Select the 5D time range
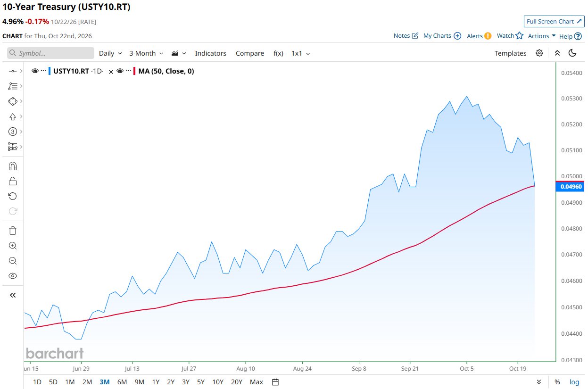This screenshot has height=389, width=588. point(53,382)
